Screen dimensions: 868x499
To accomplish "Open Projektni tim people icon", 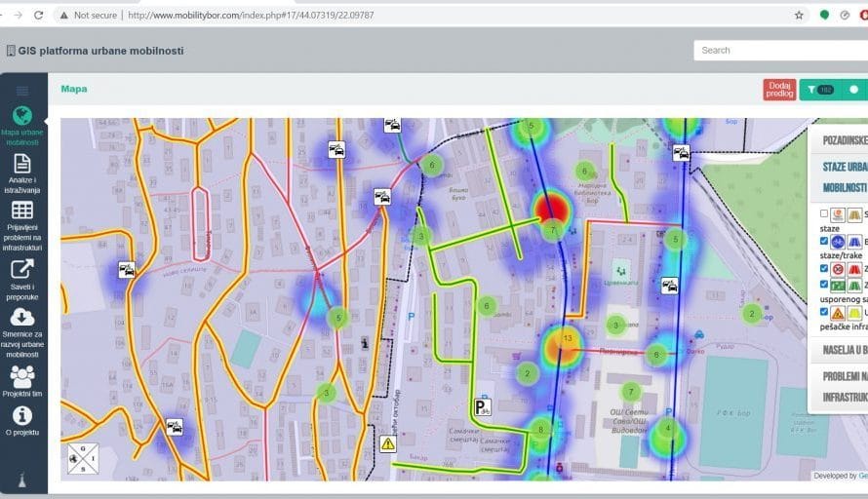I will coord(22,374).
